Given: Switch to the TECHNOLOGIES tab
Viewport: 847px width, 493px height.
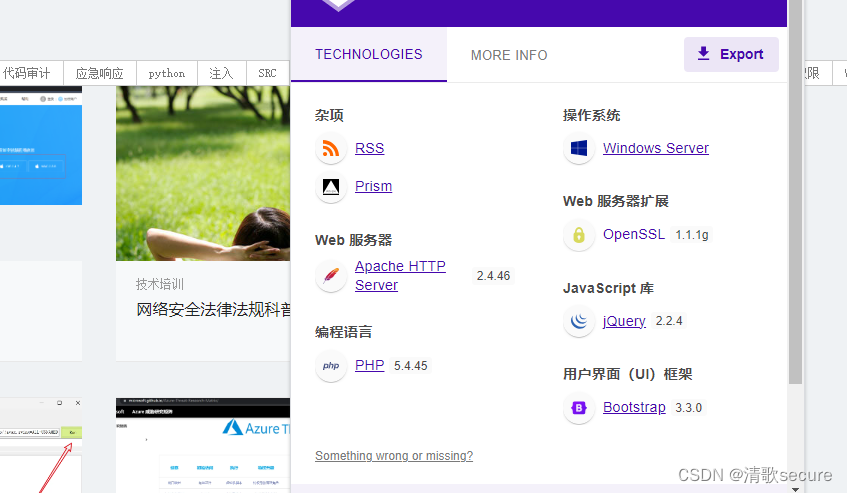Looking at the screenshot, I should (x=369, y=55).
